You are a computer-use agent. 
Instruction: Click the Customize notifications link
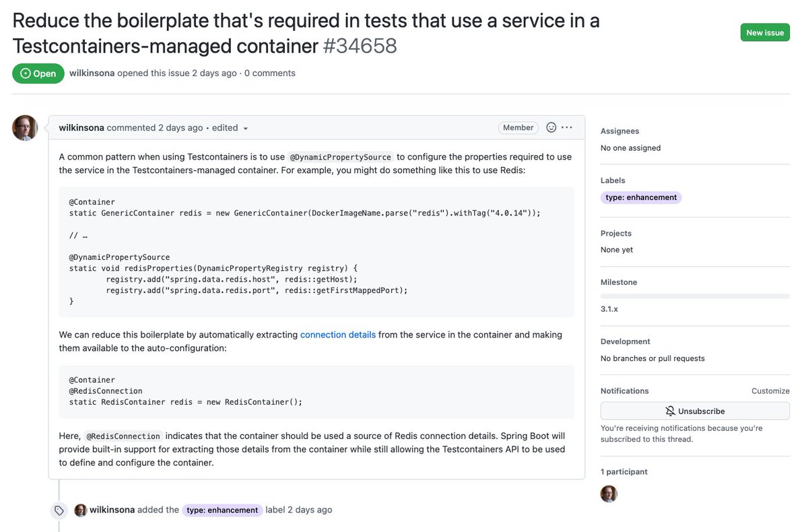click(772, 391)
